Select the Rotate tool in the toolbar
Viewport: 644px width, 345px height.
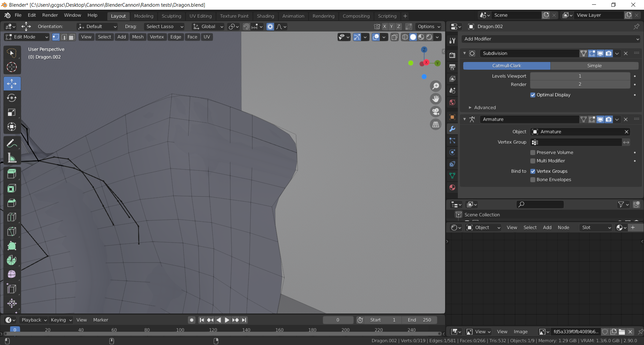12,98
